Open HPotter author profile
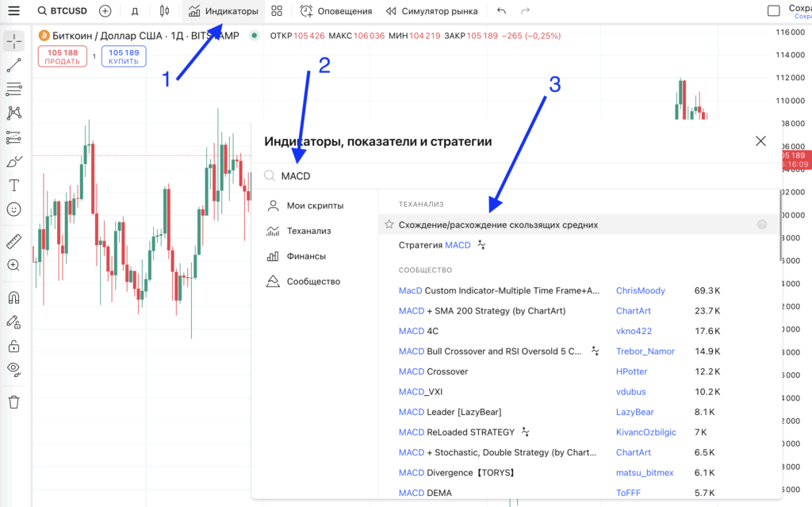Image resolution: width=812 pixels, height=507 pixels. click(x=632, y=371)
